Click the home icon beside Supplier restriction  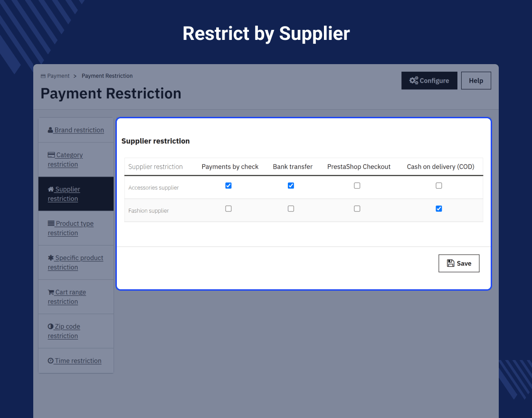tap(51, 189)
